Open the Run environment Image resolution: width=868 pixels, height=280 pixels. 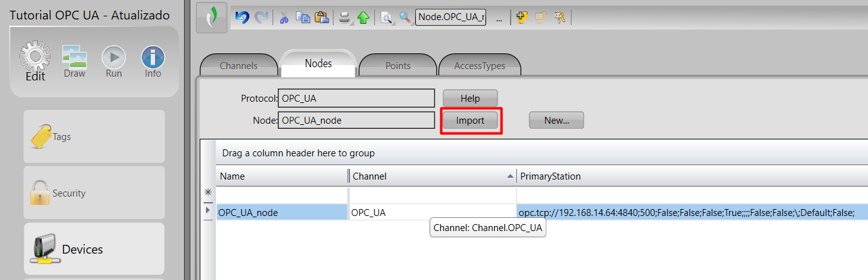click(114, 63)
